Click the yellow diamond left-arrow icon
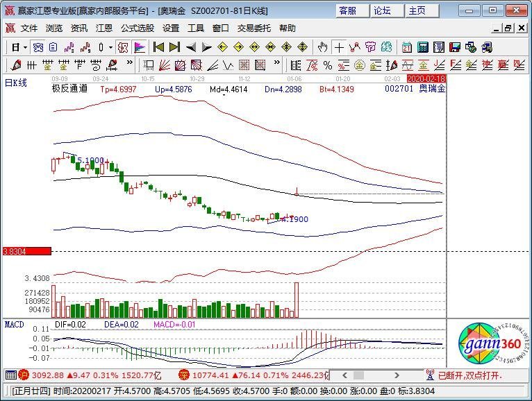 coord(222,47)
